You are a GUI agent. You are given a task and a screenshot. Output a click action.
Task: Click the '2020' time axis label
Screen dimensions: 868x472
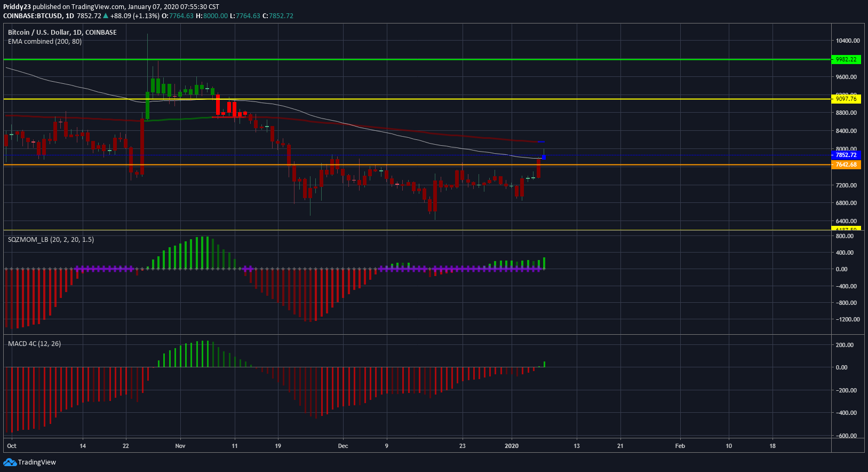click(x=512, y=446)
